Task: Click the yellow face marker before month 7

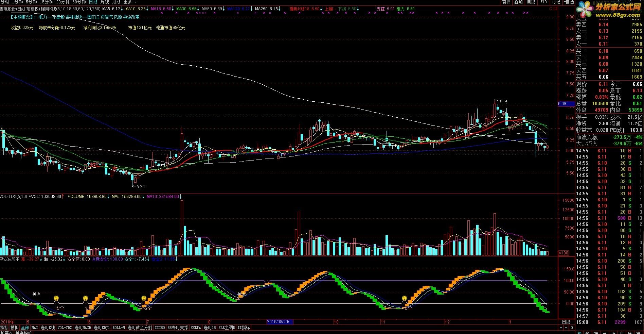Action: click(144, 299)
